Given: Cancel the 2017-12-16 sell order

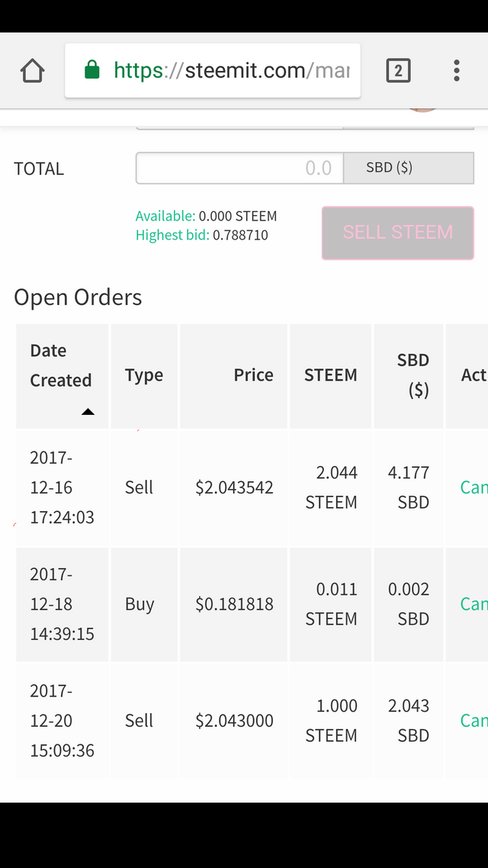Looking at the screenshot, I should coord(474,487).
